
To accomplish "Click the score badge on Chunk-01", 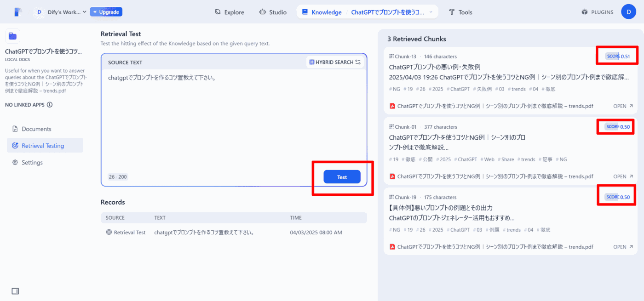I will tap(618, 127).
